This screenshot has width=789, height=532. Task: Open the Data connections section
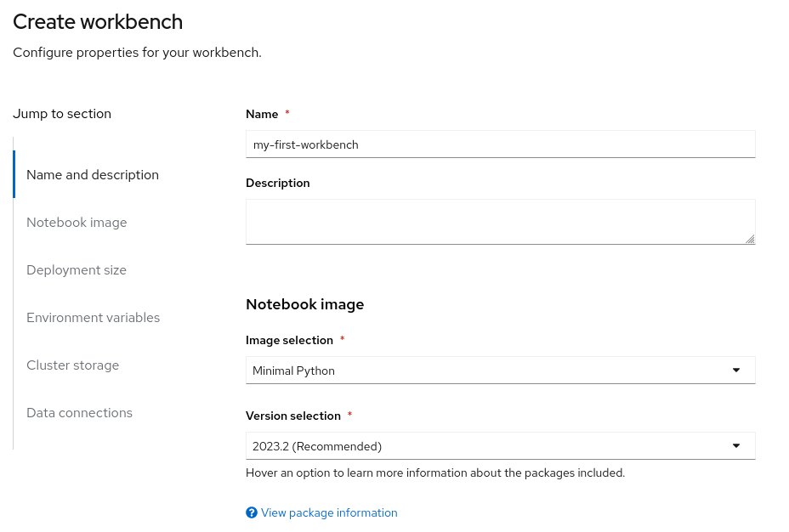(80, 413)
